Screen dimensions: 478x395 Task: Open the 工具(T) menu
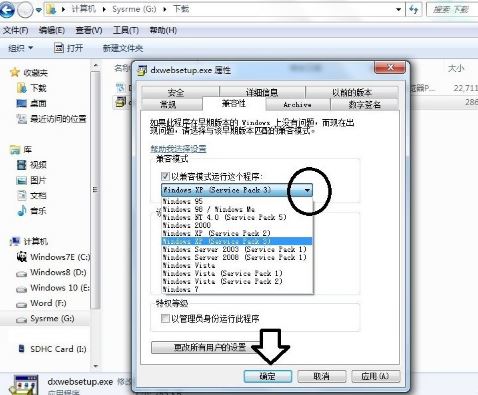[x=126, y=30]
